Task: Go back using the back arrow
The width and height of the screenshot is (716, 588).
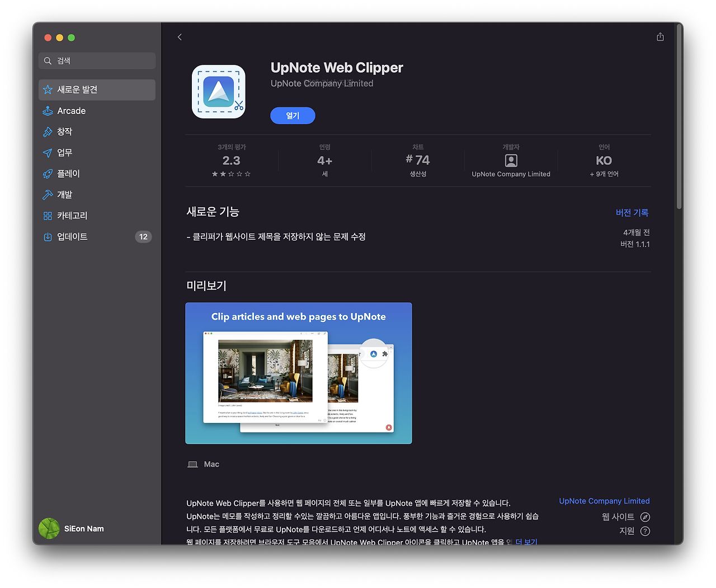Action: point(180,37)
